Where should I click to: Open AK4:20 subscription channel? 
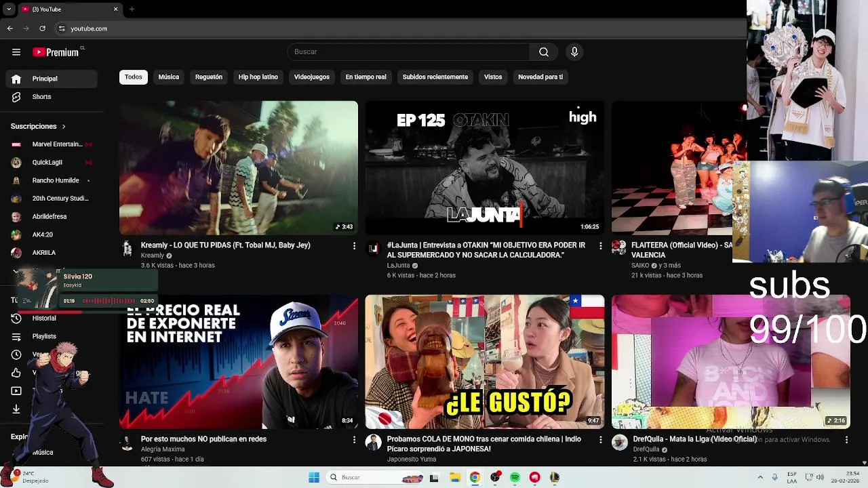click(x=52, y=235)
